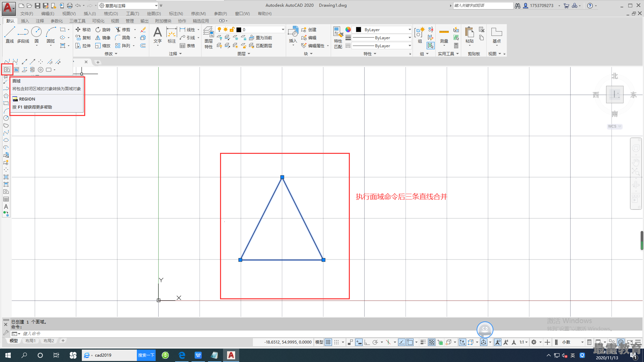Toggle ortho mode in status bar
The image size is (644, 362).
pos(367,342)
